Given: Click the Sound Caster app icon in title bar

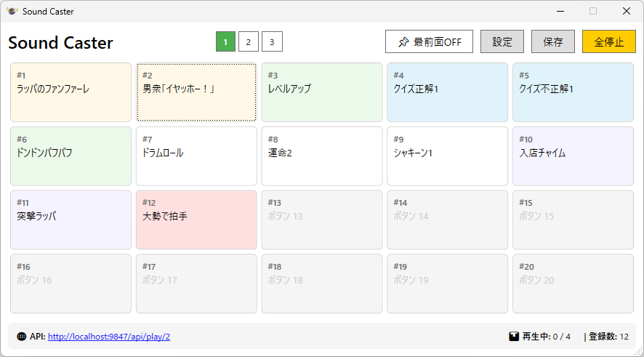Looking at the screenshot, I should (12, 11).
